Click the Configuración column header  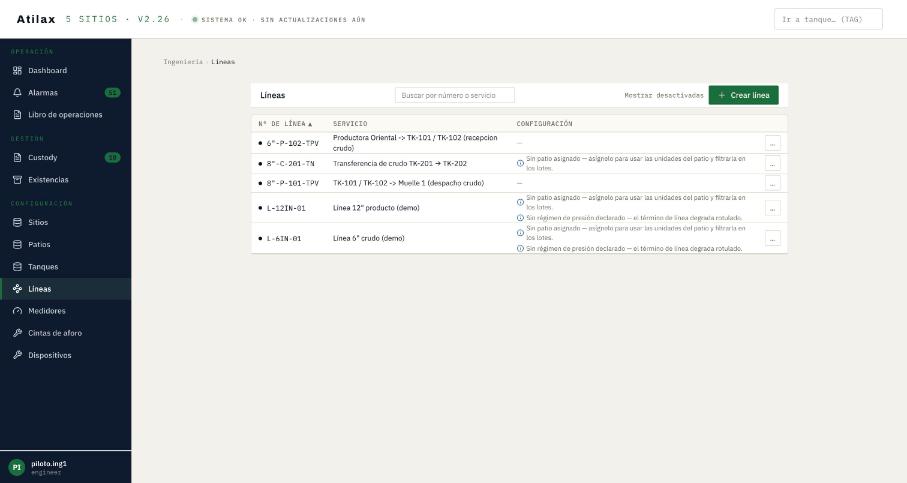click(x=544, y=124)
